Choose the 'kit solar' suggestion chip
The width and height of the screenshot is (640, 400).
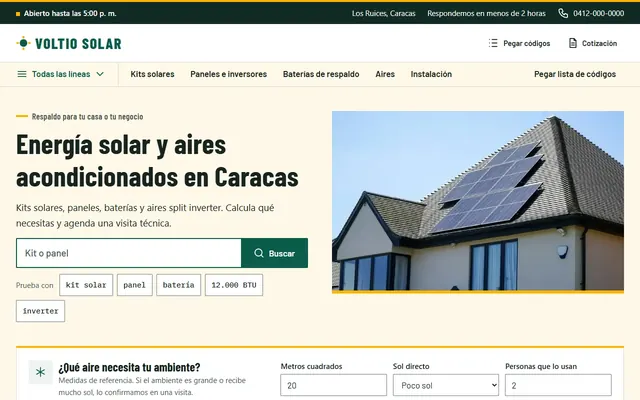coord(86,285)
